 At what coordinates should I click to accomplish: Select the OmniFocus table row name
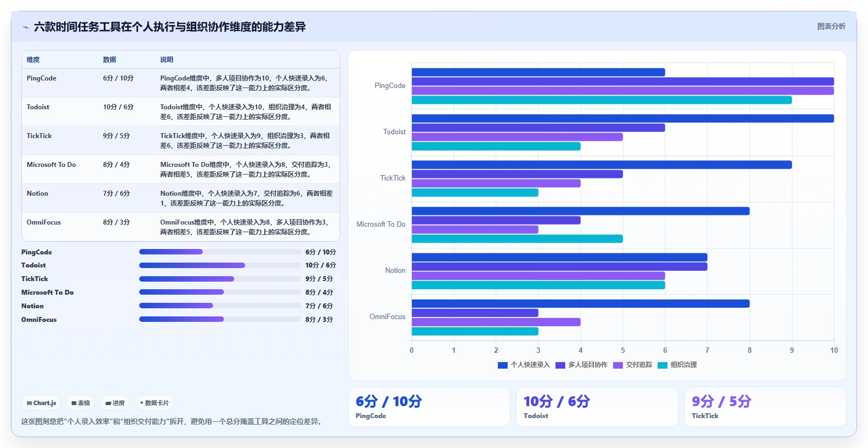43,222
